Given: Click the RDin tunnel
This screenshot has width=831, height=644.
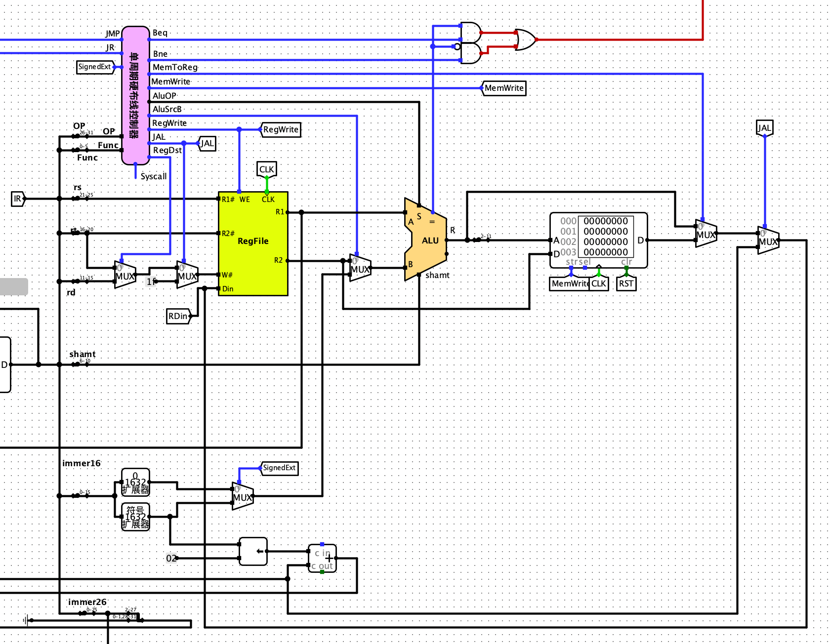Looking at the screenshot, I should 178,316.
